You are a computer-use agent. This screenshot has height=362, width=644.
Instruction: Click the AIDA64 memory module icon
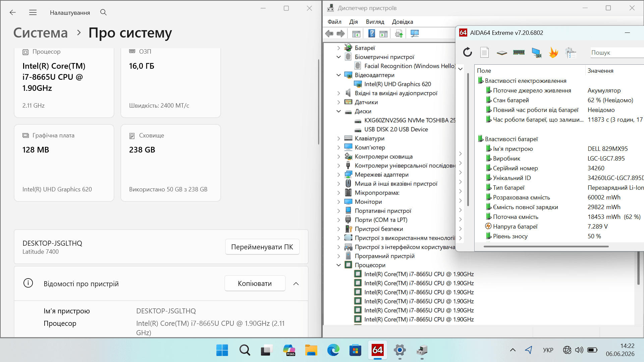[x=519, y=52]
